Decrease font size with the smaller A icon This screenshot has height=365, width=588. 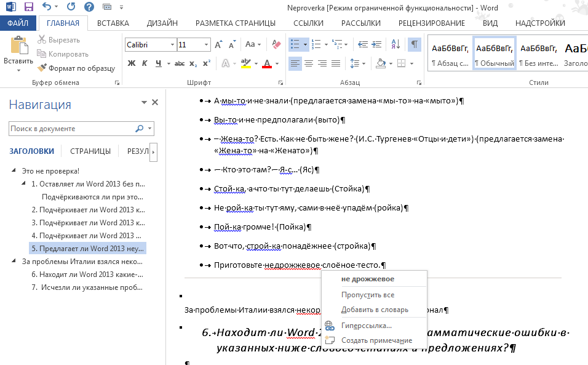[x=232, y=45]
